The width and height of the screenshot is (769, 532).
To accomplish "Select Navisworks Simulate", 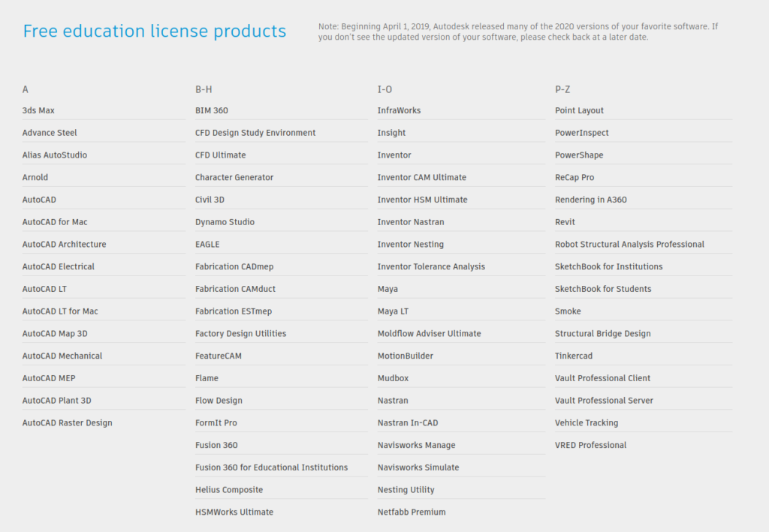I will pyautogui.click(x=418, y=467).
